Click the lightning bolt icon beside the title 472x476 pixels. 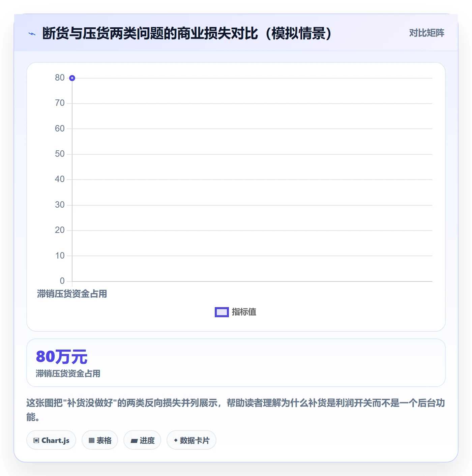pos(32,34)
